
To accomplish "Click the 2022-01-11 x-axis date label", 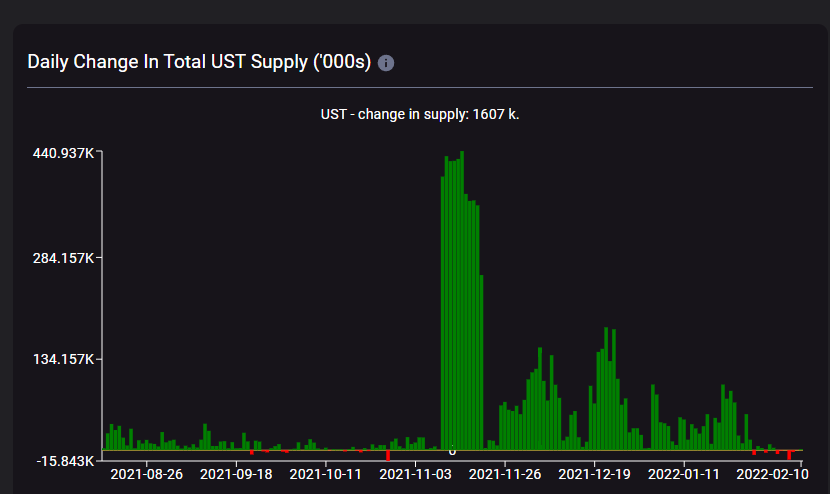I will pyautogui.click(x=684, y=474).
